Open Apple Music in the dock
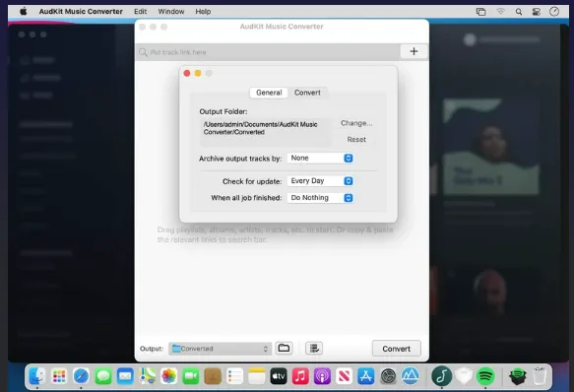The image size is (574, 392). pos(300,376)
